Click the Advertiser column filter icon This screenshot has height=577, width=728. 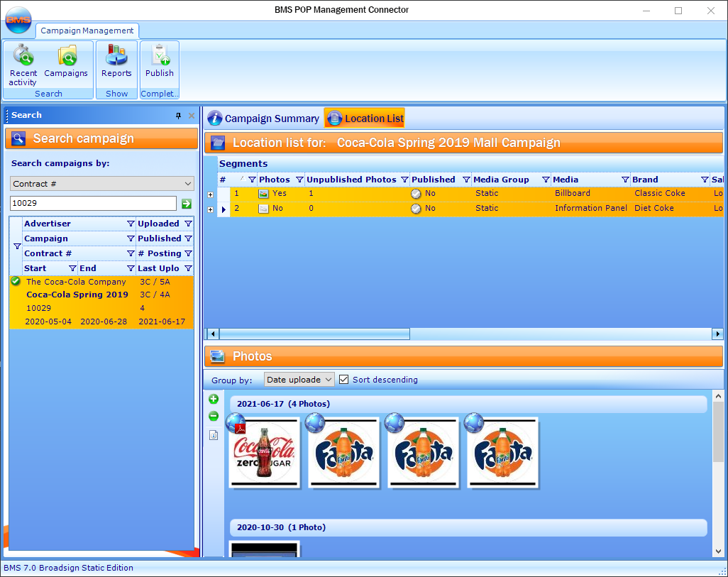[131, 224]
